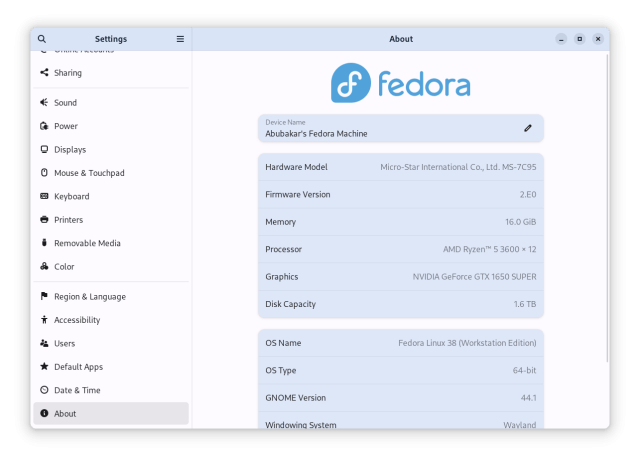Select Default Apps in sidebar
640x462 pixels.
[x=78, y=367]
